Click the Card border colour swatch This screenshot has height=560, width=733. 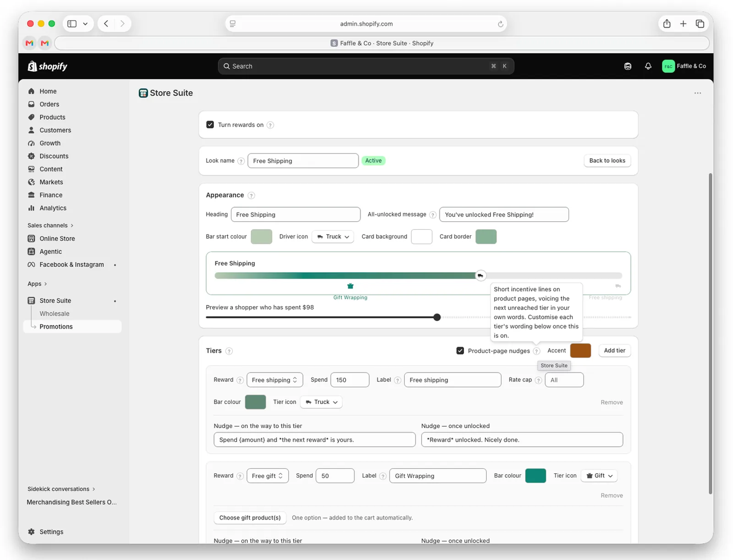[x=486, y=236]
